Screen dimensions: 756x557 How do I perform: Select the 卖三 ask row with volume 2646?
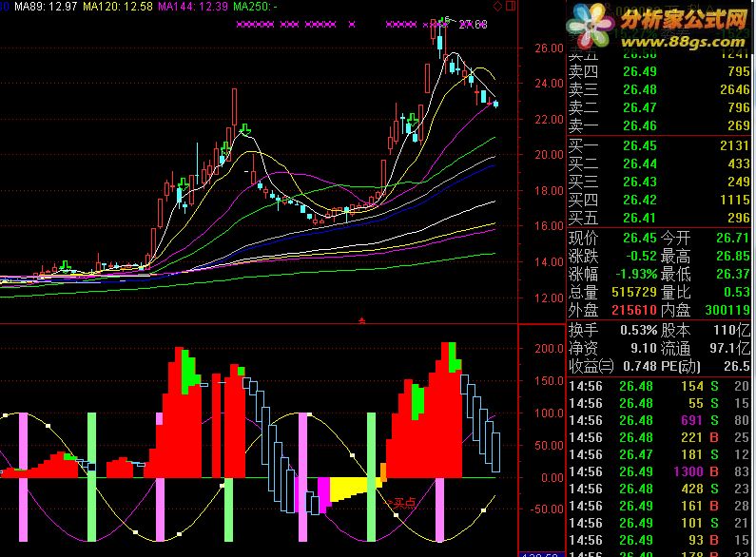pyautogui.click(x=659, y=89)
